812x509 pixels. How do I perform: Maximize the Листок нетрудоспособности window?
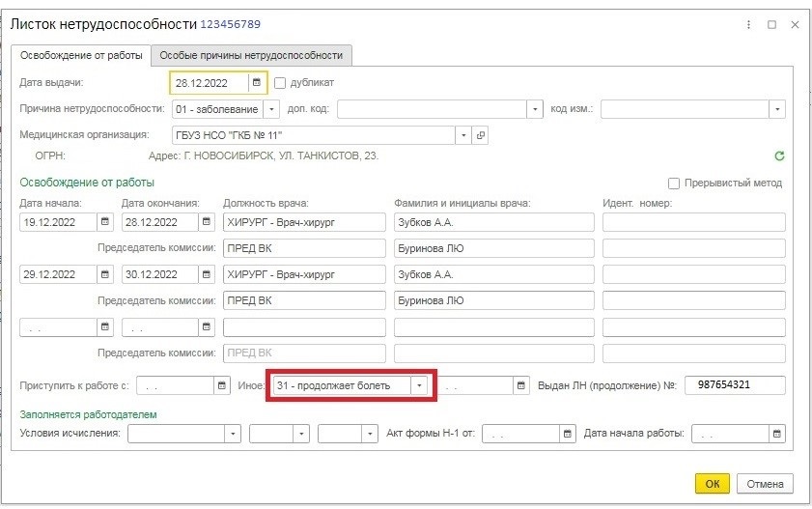coord(771,24)
